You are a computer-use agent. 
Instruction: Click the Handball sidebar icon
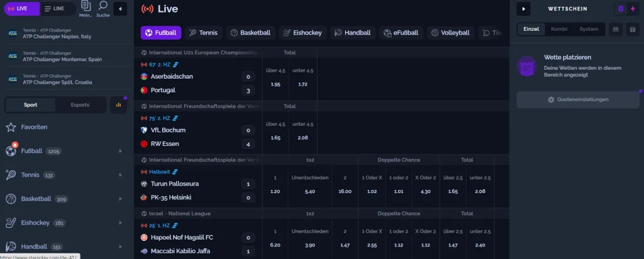point(11,246)
